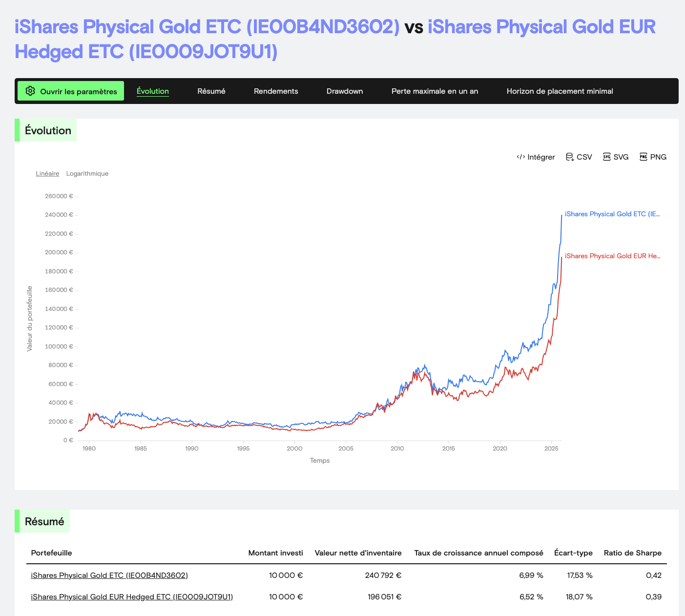Embed the chart via Intégrer

point(536,157)
